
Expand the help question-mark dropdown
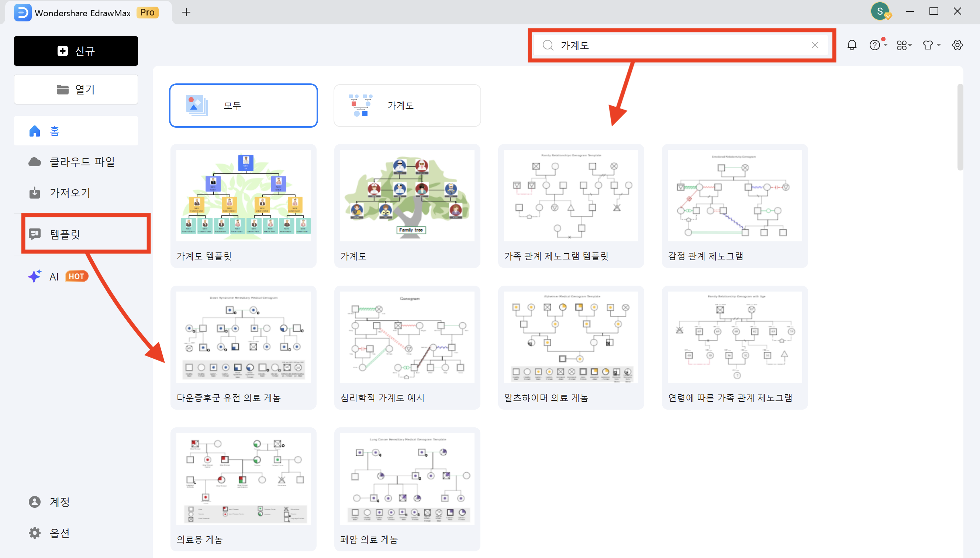877,45
